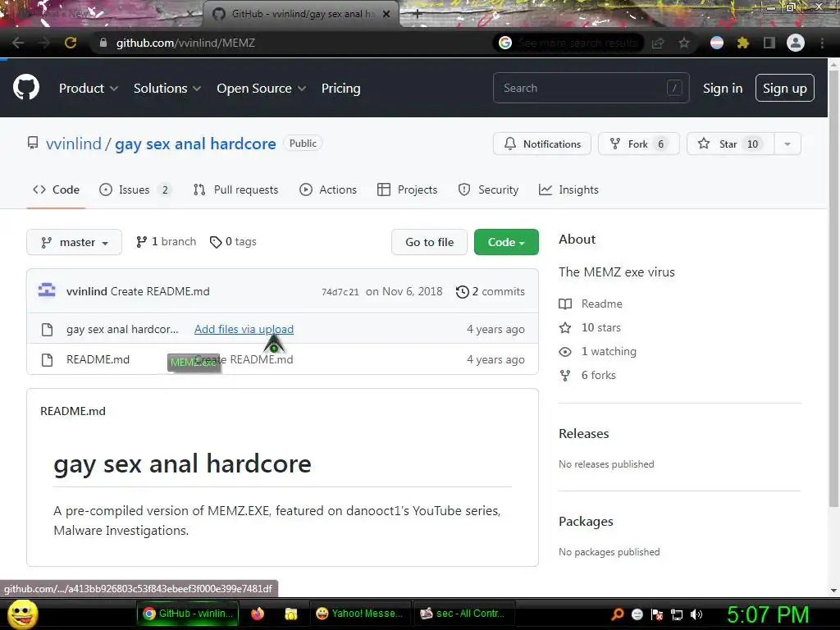View the 0 tags link
840x630 pixels.
coord(233,242)
